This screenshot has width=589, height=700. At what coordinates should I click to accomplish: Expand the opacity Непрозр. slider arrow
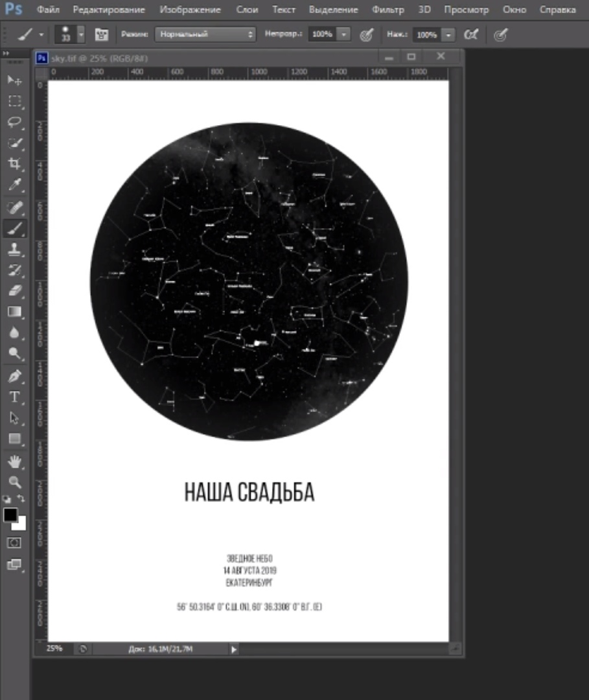(343, 34)
